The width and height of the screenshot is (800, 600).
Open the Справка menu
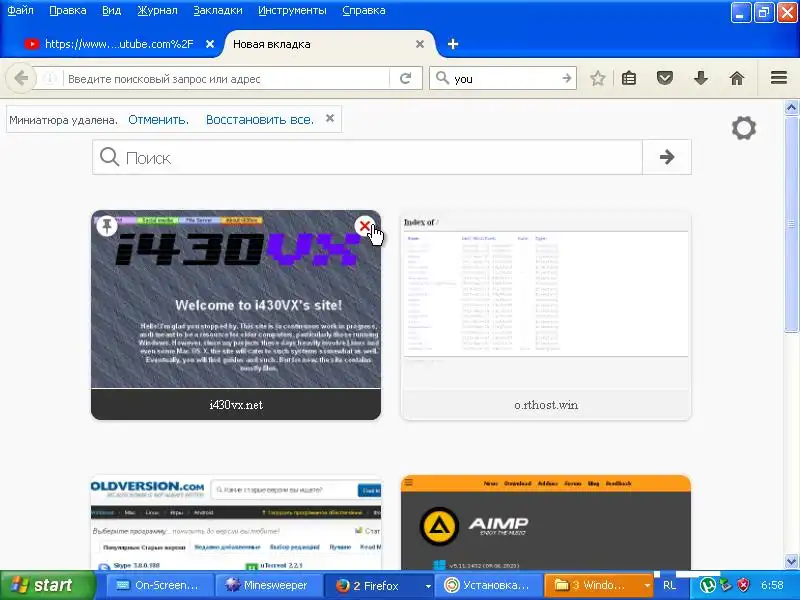point(364,10)
